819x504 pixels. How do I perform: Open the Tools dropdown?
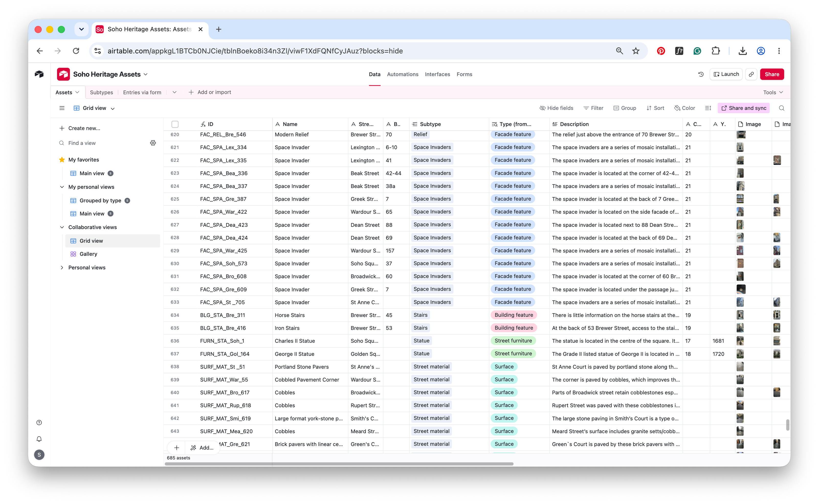click(773, 92)
